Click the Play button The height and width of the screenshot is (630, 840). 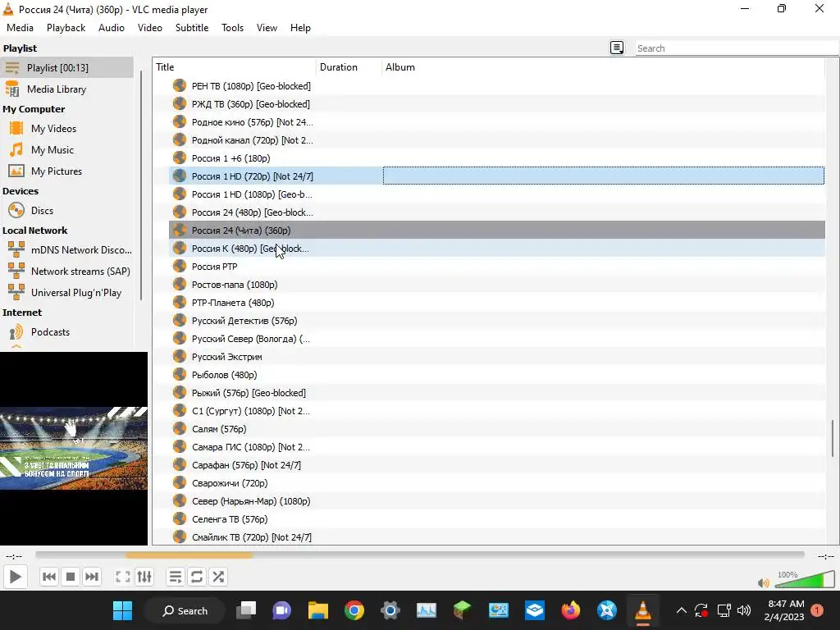tap(15, 577)
